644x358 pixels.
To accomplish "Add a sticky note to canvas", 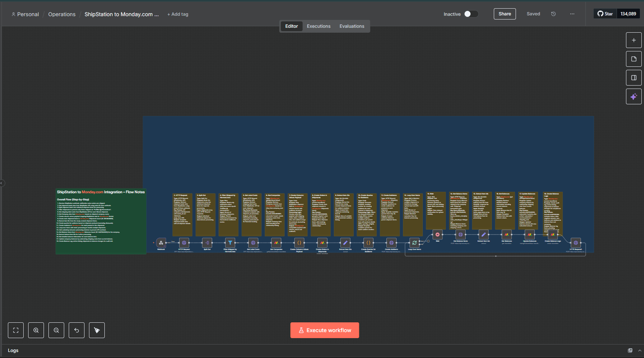I will click(x=633, y=59).
